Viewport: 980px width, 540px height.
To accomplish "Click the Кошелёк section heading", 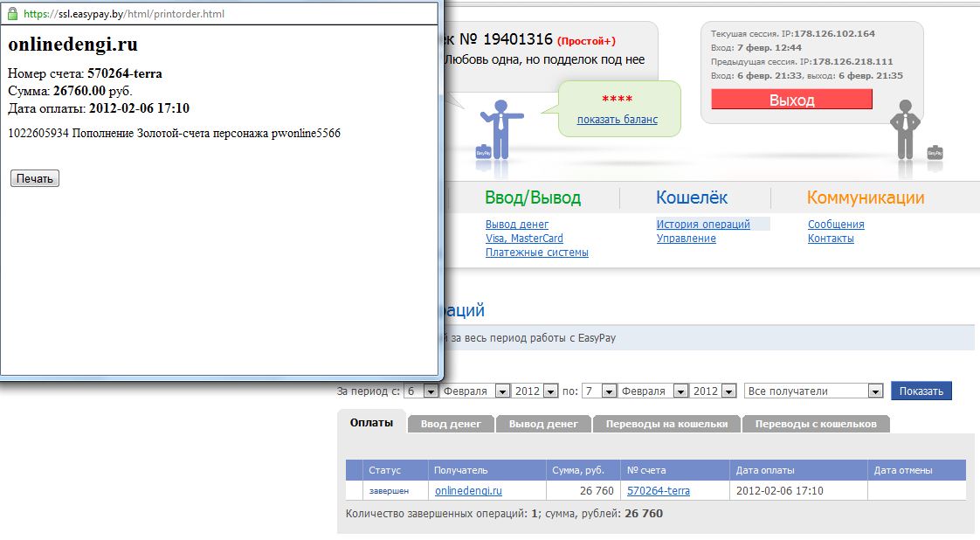I will [x=691, y=197].
